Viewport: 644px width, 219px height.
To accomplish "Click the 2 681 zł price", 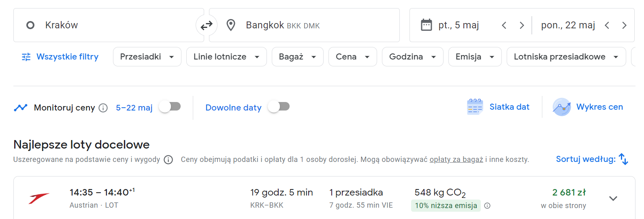I will 569,192.
